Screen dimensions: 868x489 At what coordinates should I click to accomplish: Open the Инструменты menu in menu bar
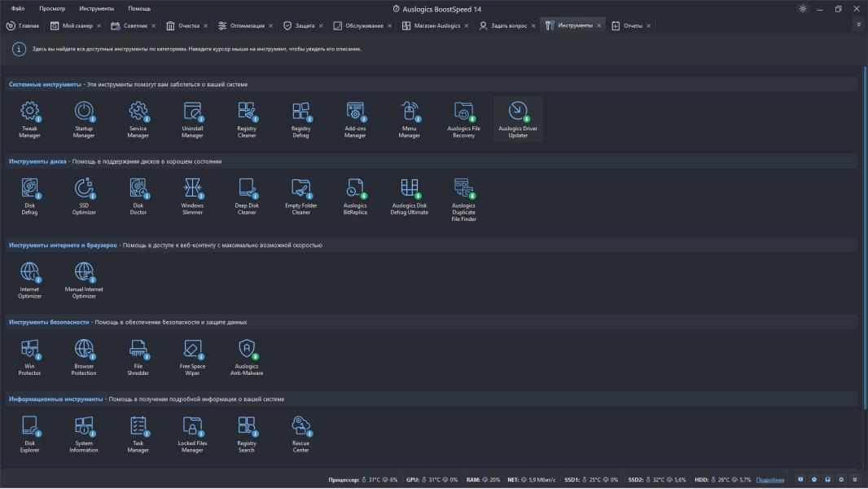coord(96,9)
